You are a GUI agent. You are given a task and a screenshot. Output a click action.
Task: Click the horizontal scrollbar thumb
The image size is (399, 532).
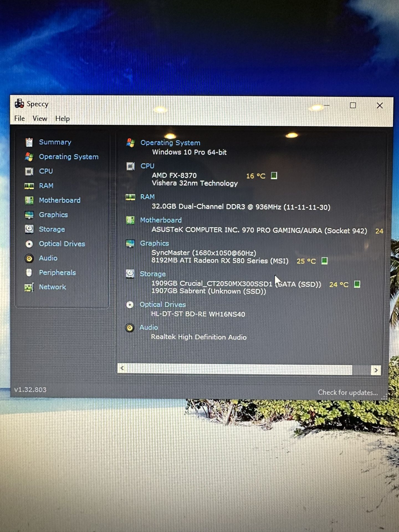pos(239,369)
